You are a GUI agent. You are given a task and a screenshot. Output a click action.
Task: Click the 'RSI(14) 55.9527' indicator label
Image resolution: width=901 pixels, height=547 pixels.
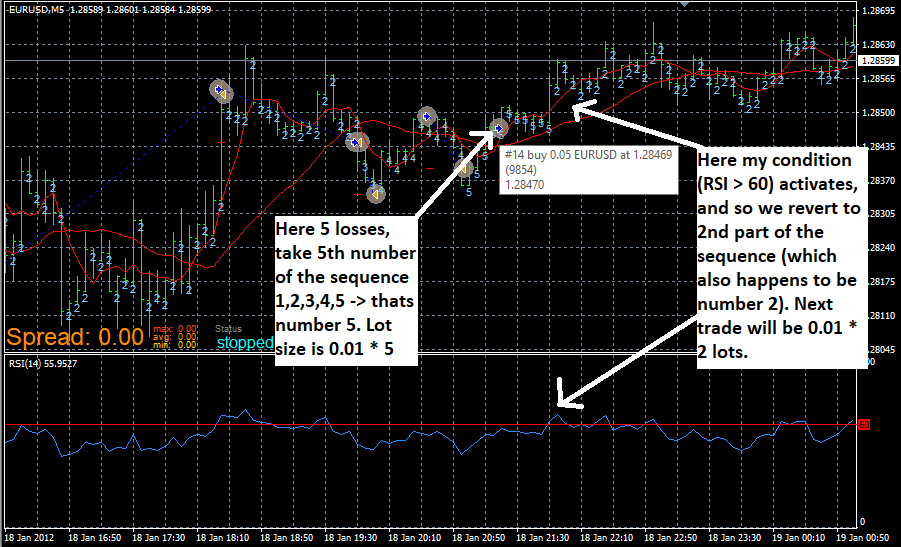coord(43,363)
